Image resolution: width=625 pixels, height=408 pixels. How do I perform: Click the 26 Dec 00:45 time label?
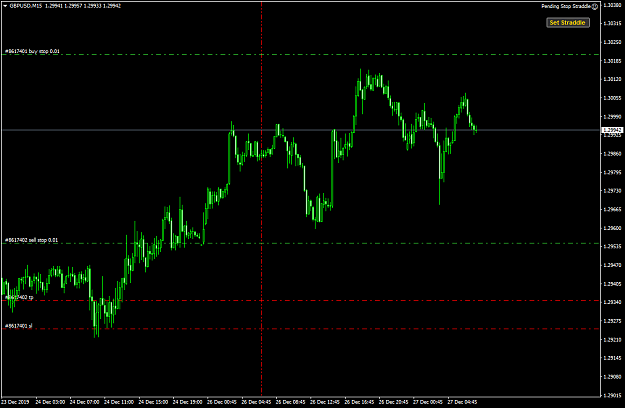click(222, 402)
